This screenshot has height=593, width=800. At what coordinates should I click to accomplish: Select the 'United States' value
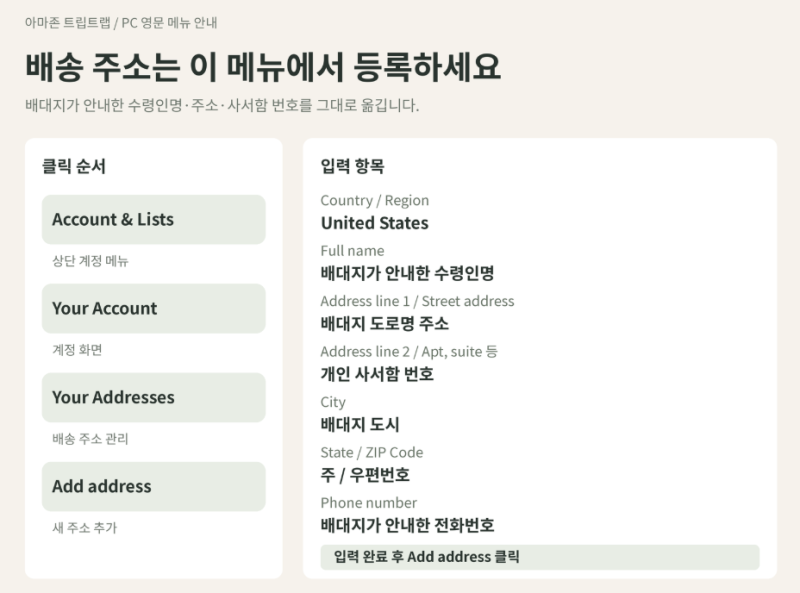pos(374,223)
